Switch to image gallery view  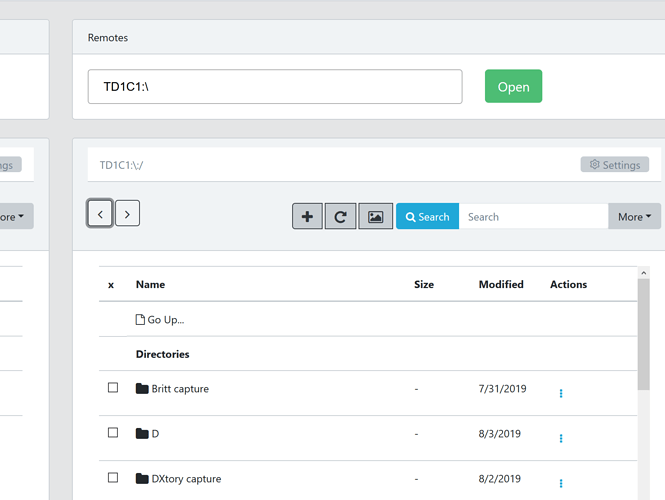[375, 216]
